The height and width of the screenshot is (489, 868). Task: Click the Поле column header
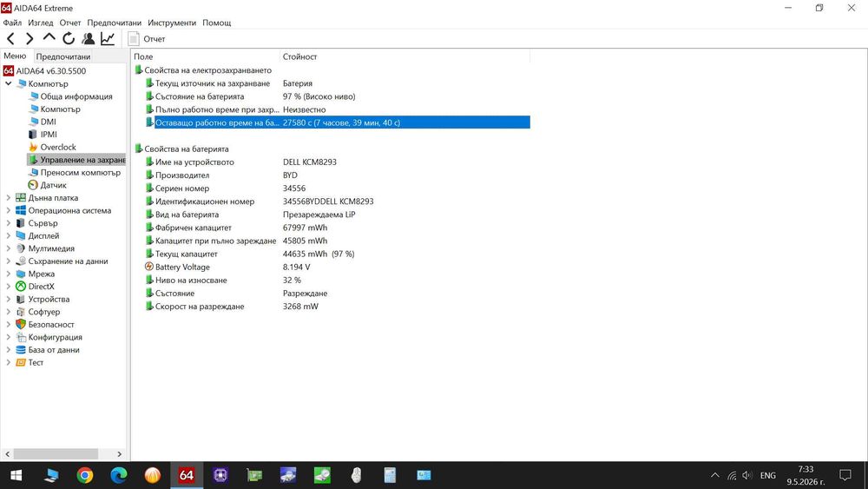(206, 56)
